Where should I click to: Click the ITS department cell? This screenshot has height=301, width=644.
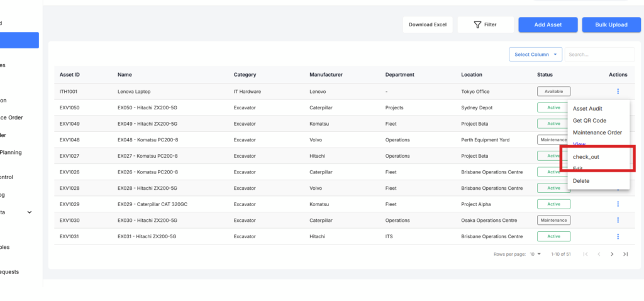[389, 236]
